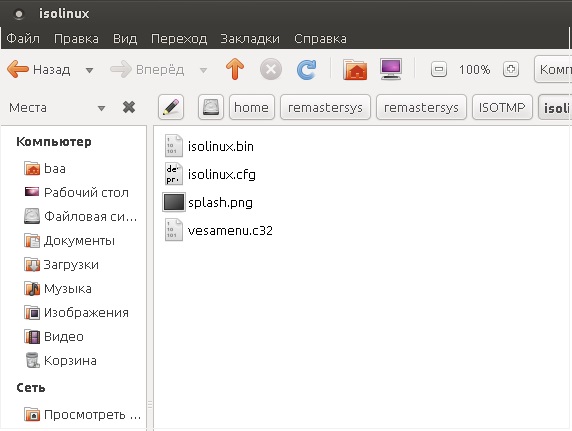Close the Places sidebar panel
The width and height of the screenshot is (572, 431).
129,107
